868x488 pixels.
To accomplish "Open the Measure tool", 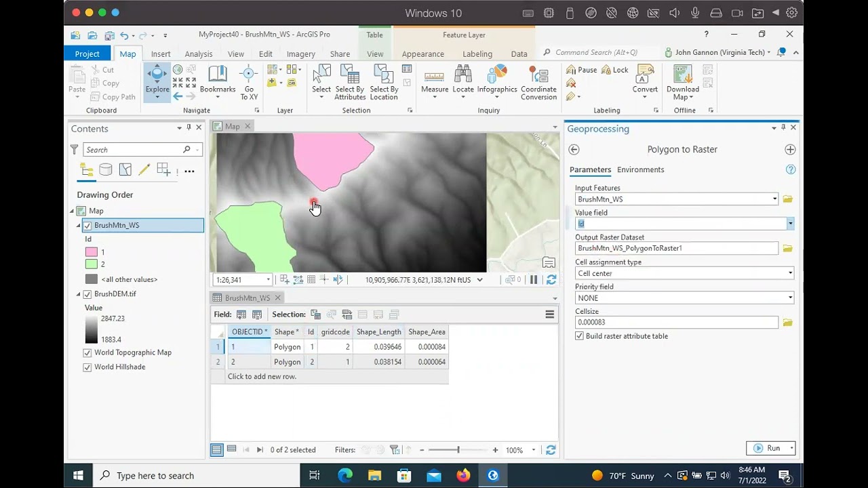I will click(435, 81).
